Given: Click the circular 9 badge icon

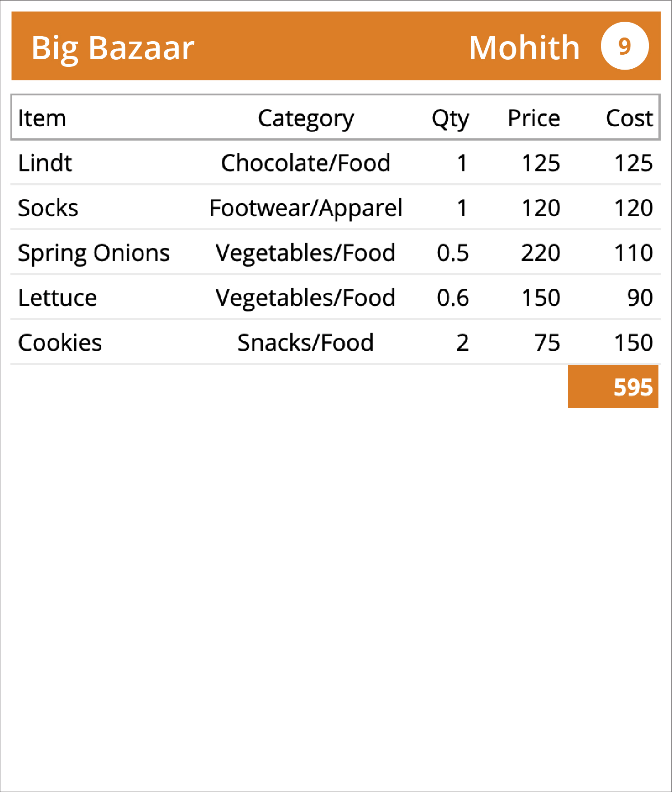Looking at the screenshot, I should (625, 46).
